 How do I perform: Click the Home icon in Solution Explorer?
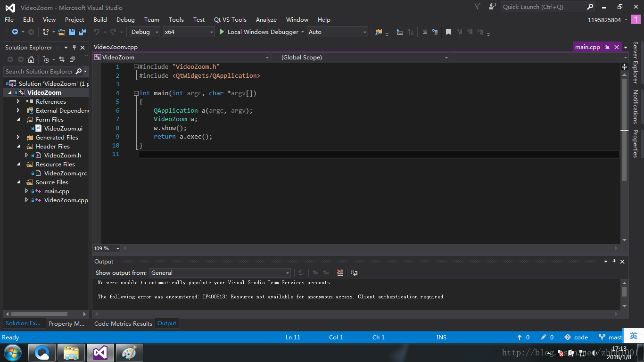[x=31, y=59]
